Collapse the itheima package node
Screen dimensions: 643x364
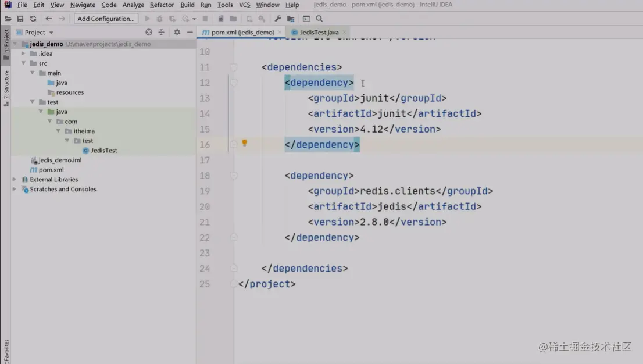(58, 131)
